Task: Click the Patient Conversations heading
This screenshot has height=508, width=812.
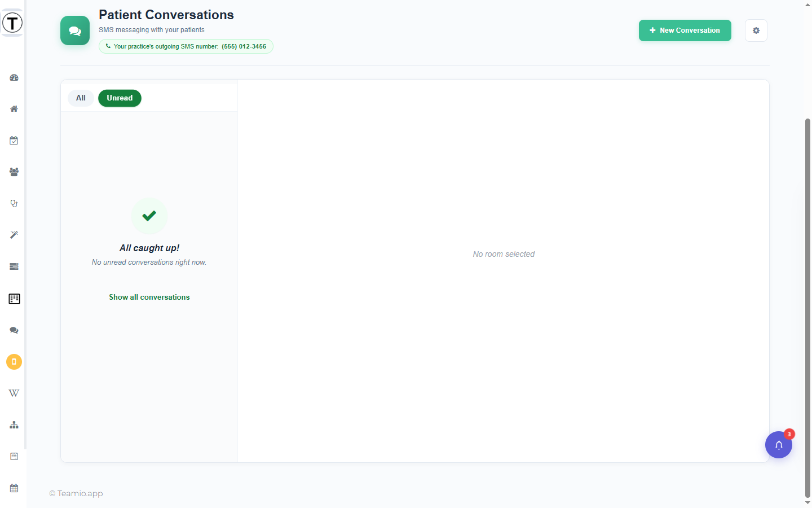Action: coord(166,15)
